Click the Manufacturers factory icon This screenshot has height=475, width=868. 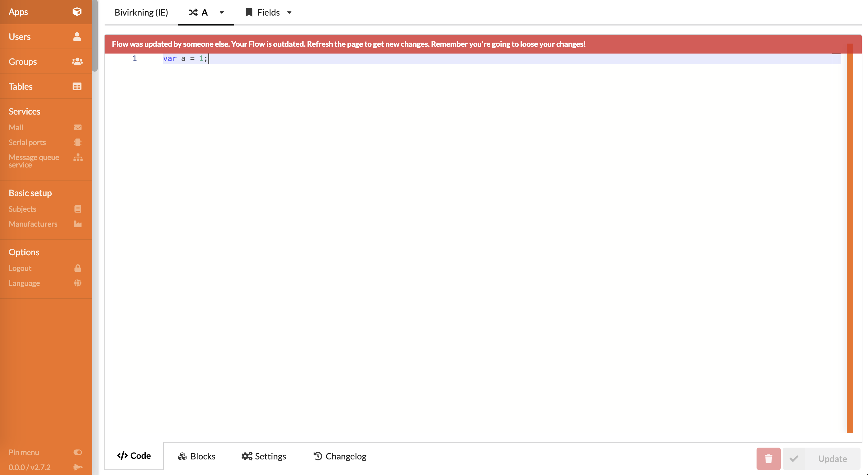coord(78,224)
